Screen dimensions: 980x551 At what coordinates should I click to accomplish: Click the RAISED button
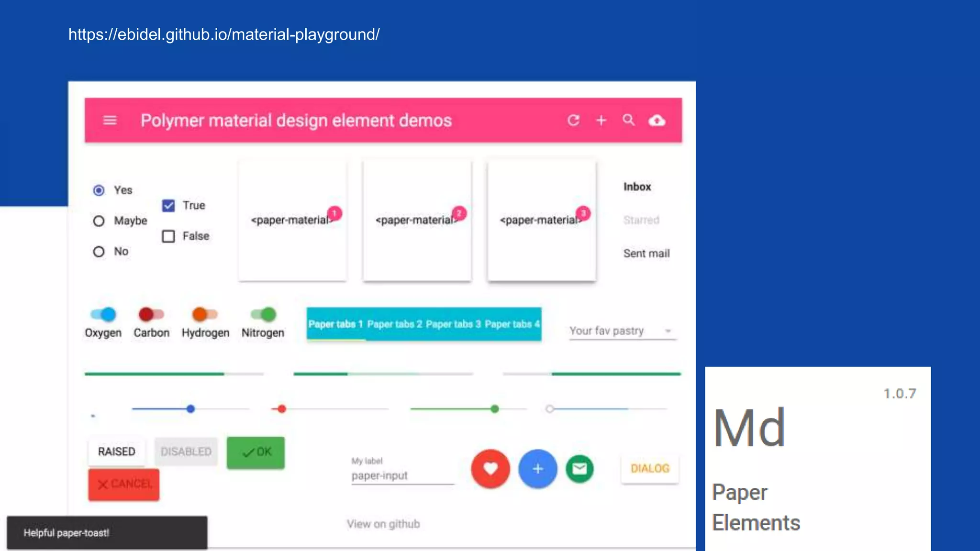tap(116, 452)
